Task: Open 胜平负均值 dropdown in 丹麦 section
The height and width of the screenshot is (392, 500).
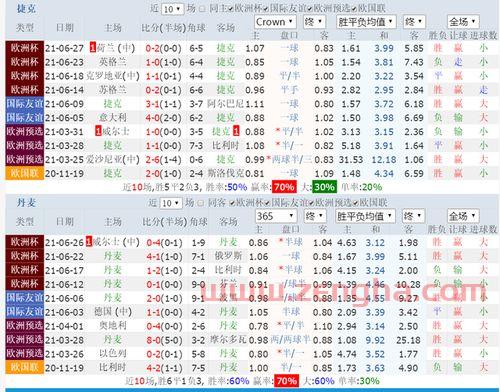Action: tap(365, 216)
